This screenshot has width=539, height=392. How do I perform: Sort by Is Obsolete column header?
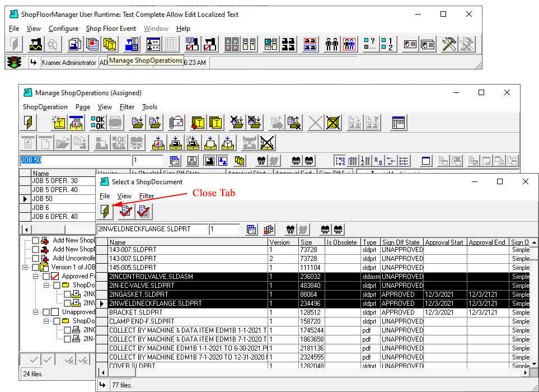click(x=343, y=242)
